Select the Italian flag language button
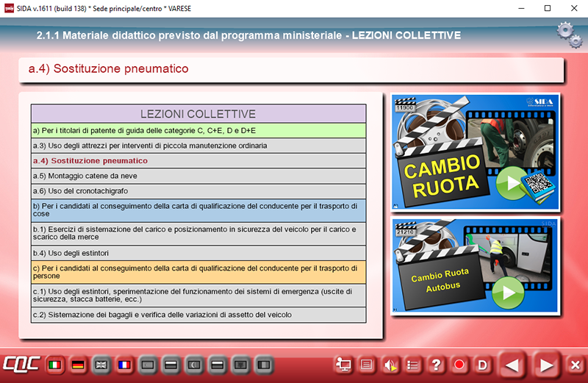The image size is (588, 383). click(x=54, y=365)
